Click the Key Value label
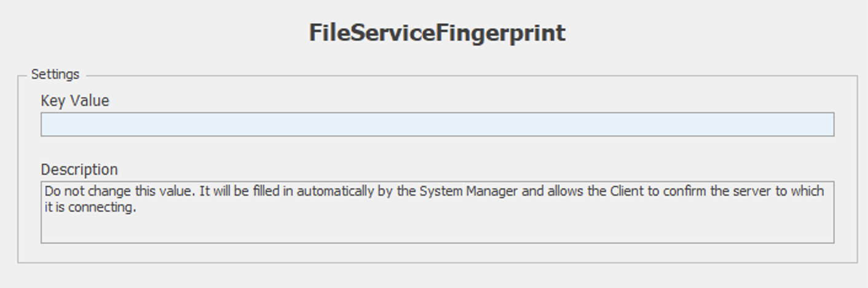 tap(74, 101)
